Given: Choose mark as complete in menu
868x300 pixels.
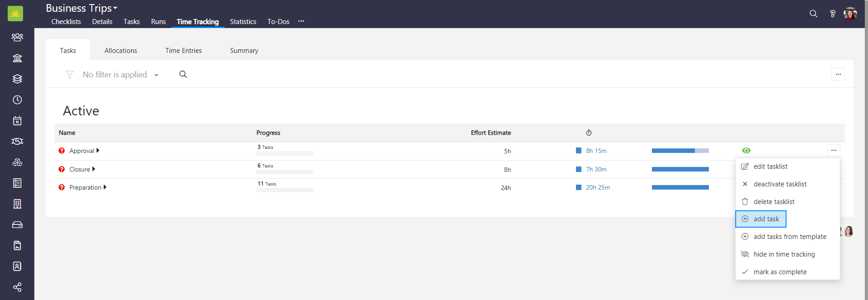Looking at the screenshot, I should click(780, 272).
